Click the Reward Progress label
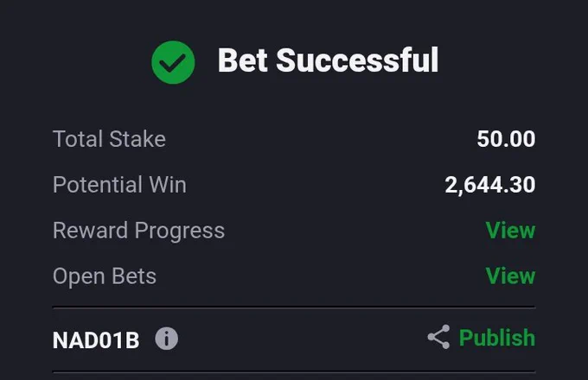This screenshot has height=380, width=588. [x=138, y=231]
